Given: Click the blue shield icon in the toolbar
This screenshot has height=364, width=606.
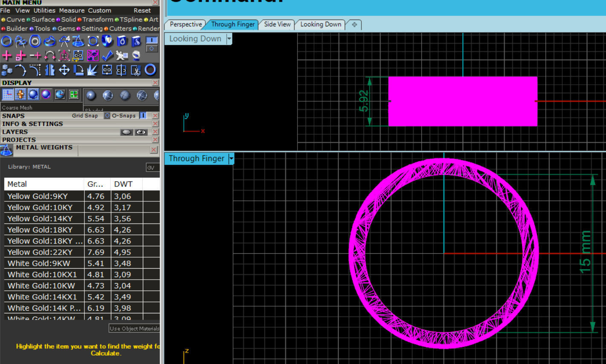Looking at the screenshot, I should (x=107, y=41).
